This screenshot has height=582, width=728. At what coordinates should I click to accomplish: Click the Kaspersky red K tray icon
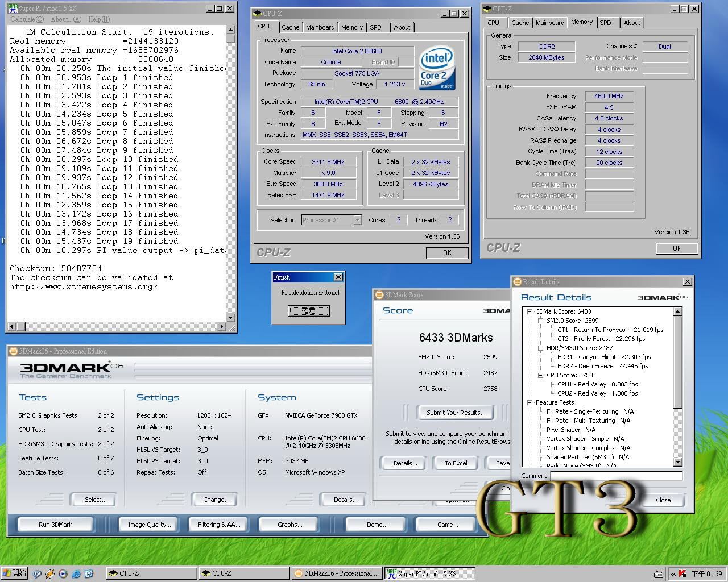(x=682, y=574)
